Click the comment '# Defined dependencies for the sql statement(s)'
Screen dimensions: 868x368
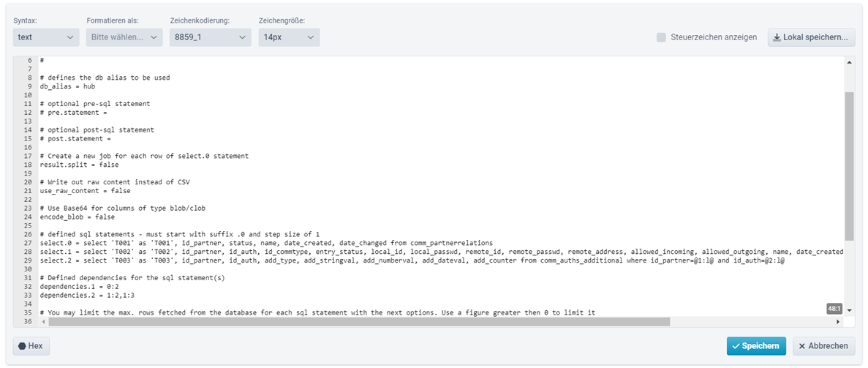(132, 278)
